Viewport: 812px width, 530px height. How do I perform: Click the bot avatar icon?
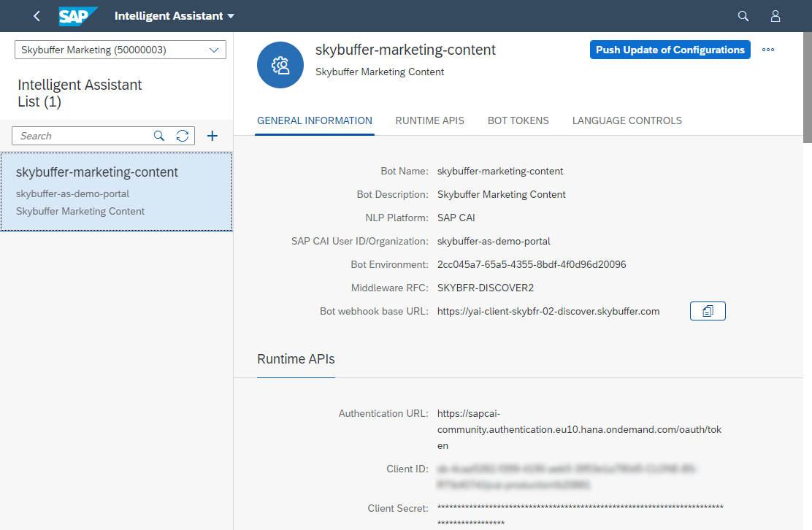(x=280, y=65)
